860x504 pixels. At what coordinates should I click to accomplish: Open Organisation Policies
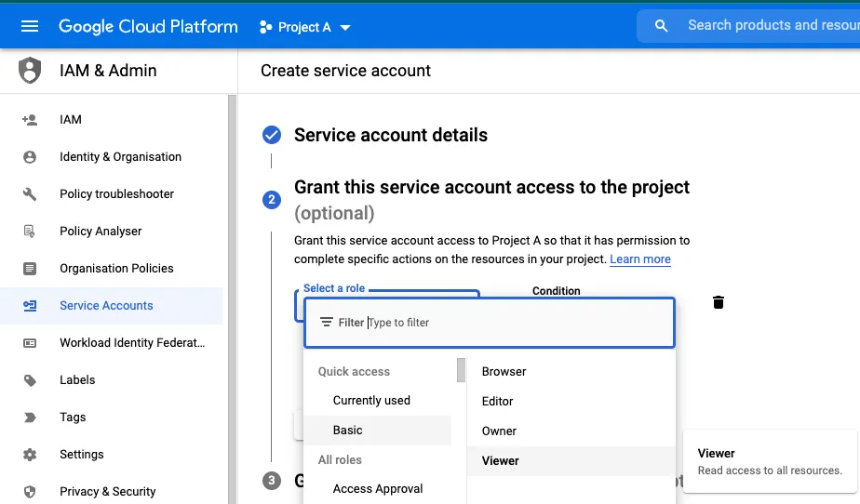(x=112, y=269)
